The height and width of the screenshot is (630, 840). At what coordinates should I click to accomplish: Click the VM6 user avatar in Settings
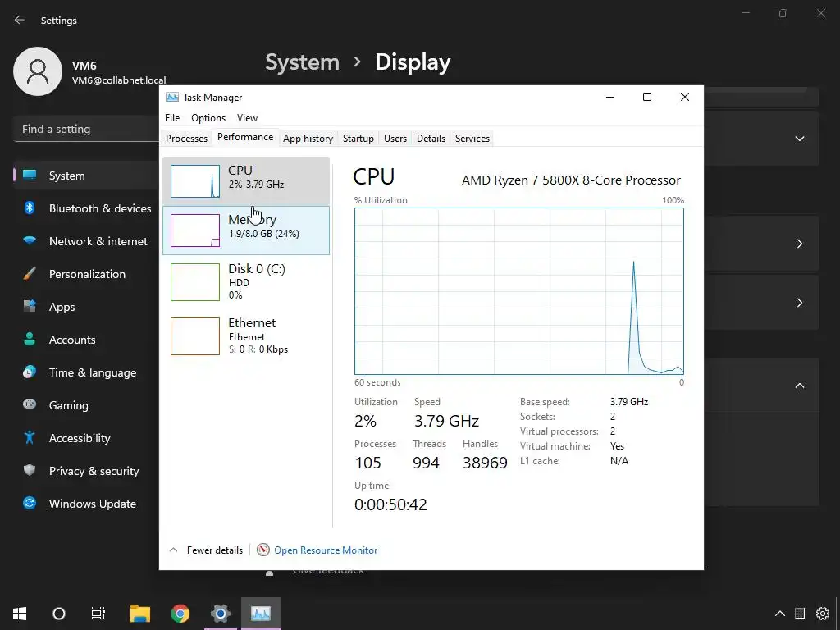(x=38, y=71)
